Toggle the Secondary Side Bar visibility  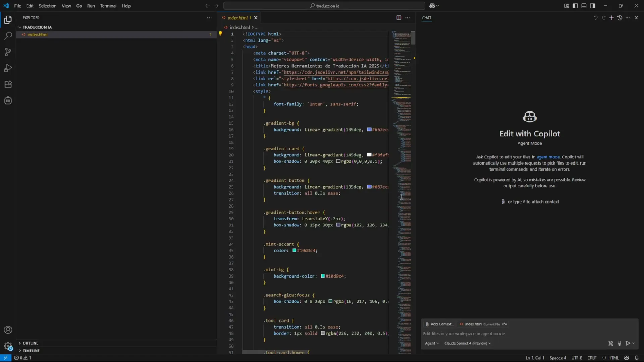[592, 6]
